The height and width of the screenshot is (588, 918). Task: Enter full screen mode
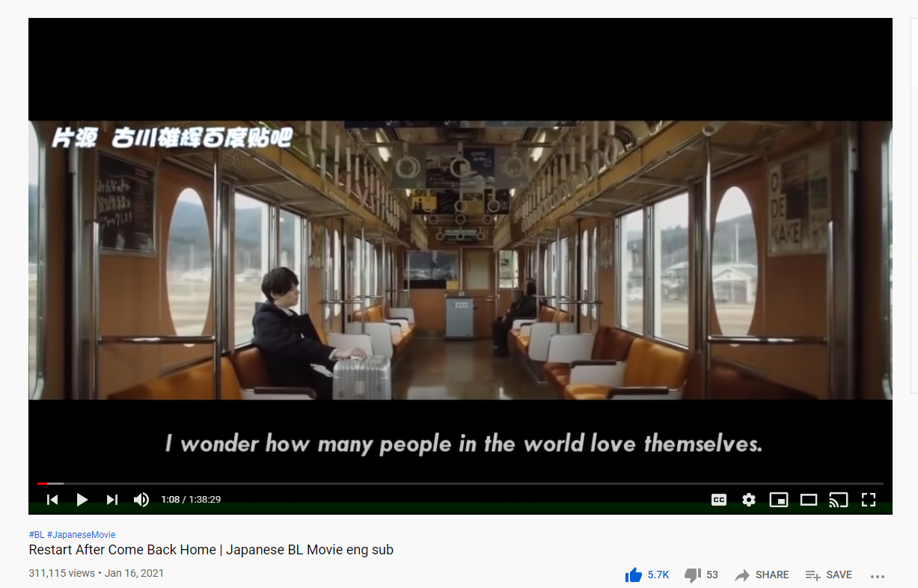(869, 500)
